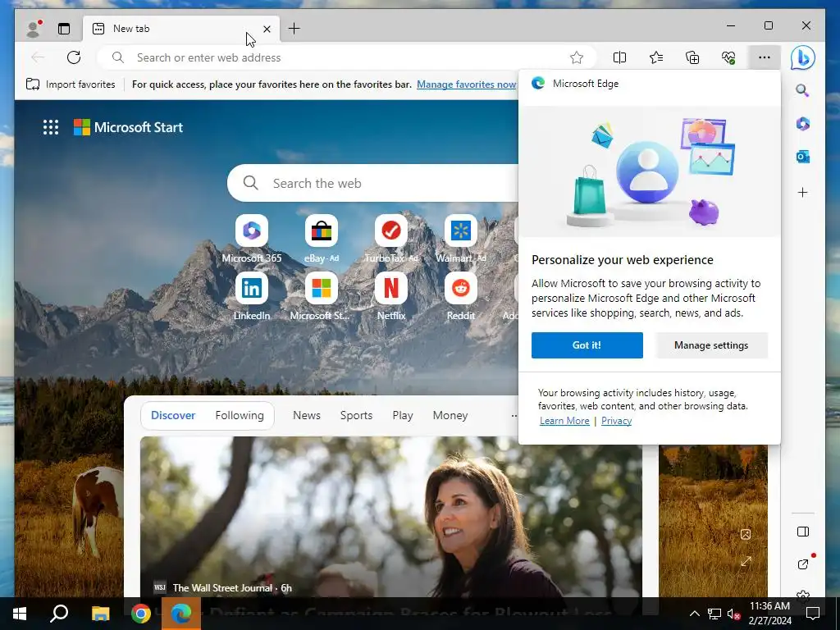Open the split screen icon
This screenshot has width=840, height=630.
[620, 57]
